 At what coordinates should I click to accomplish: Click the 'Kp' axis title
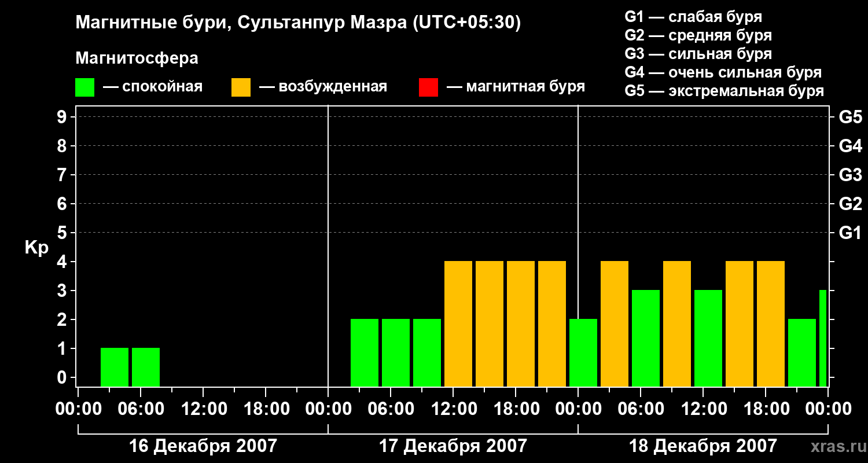tap(37, 248)
